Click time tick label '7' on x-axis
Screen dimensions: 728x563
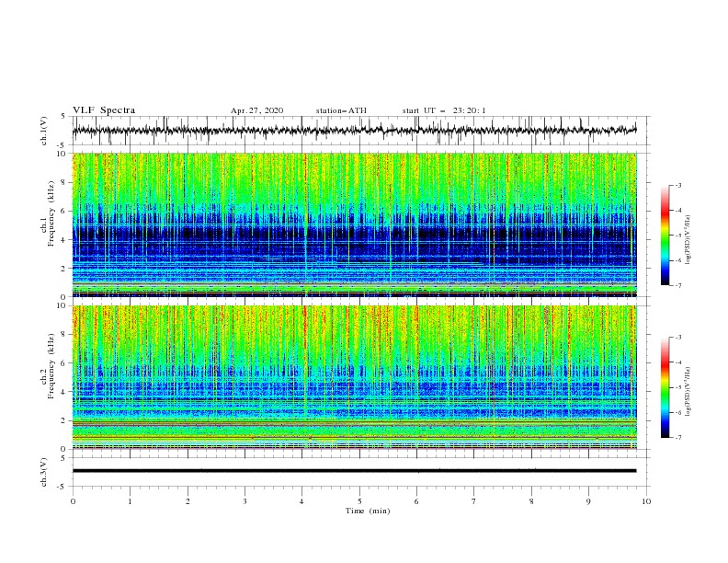pyautogui.click(x=473, y=501)
